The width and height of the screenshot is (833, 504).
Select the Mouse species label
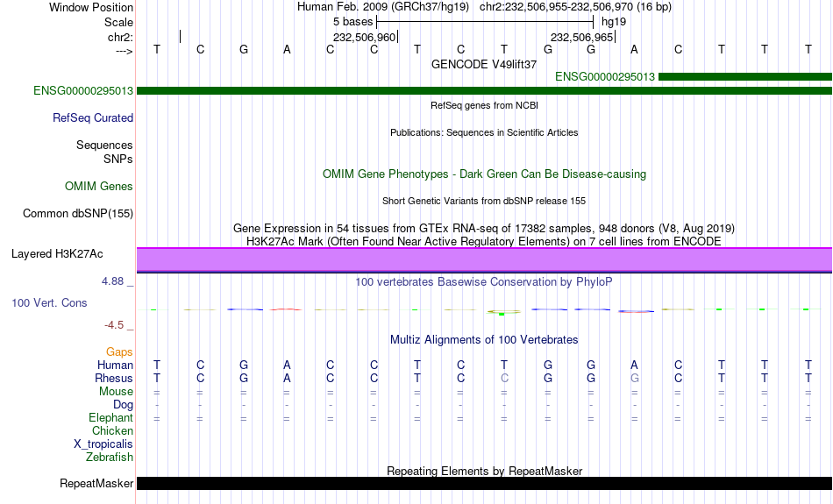tap(116, 392)
